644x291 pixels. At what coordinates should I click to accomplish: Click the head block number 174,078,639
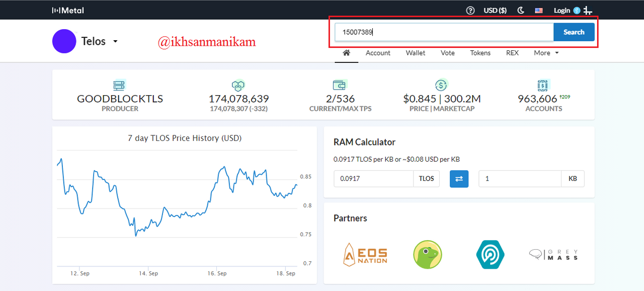click(x=238, y=99)
